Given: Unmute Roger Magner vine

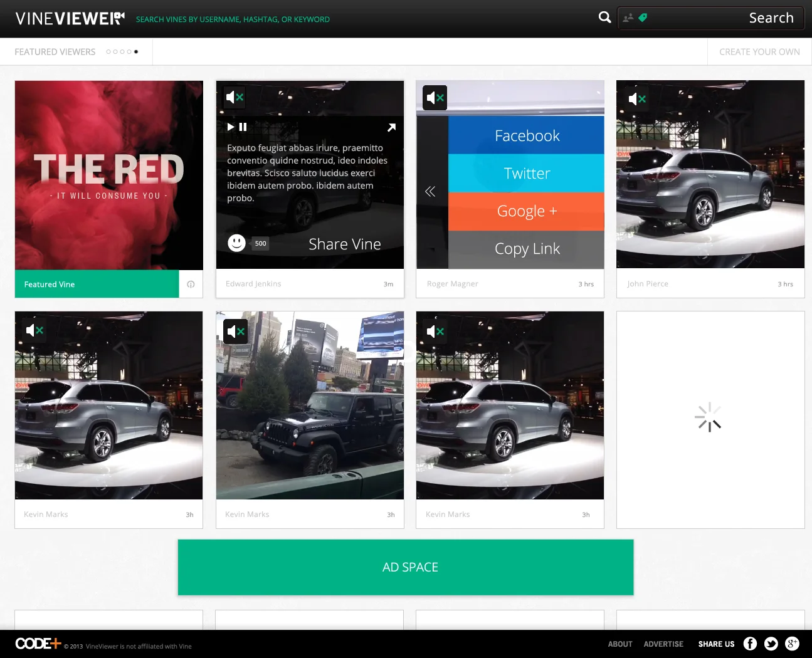Looking at the screenshot, I should click(x=435, y=98).
